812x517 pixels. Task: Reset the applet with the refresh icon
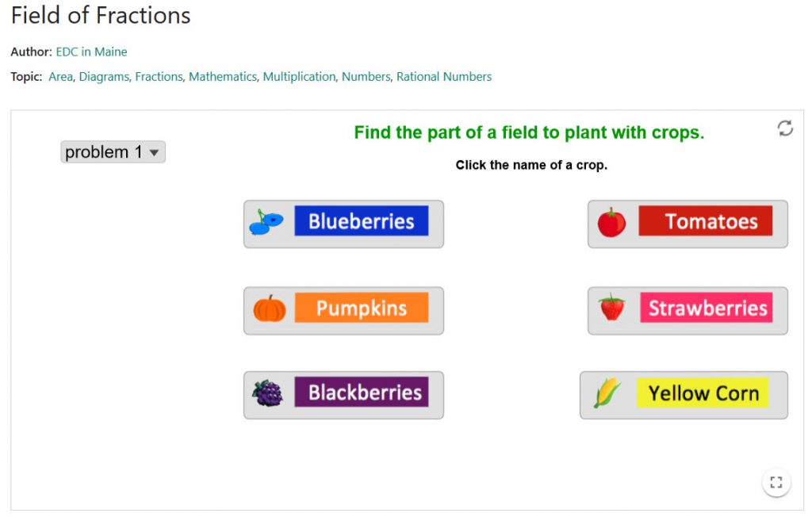[x=785, y=128]
